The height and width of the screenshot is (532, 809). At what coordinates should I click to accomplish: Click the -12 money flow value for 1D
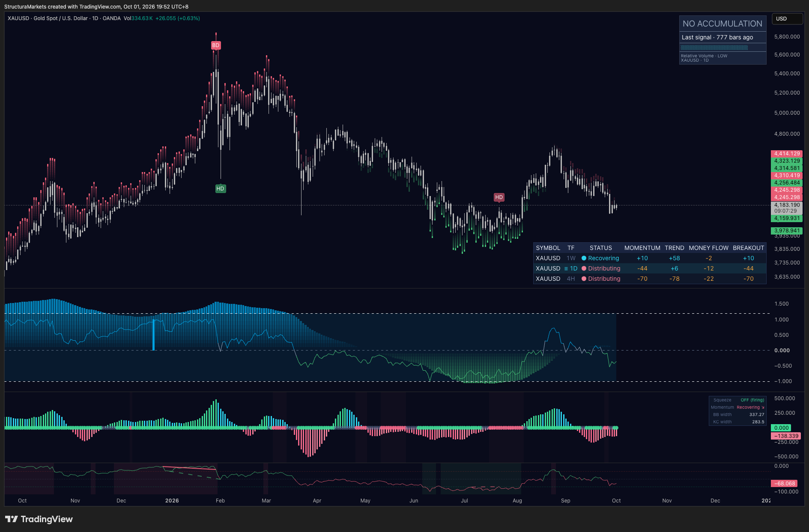(708, 268)
